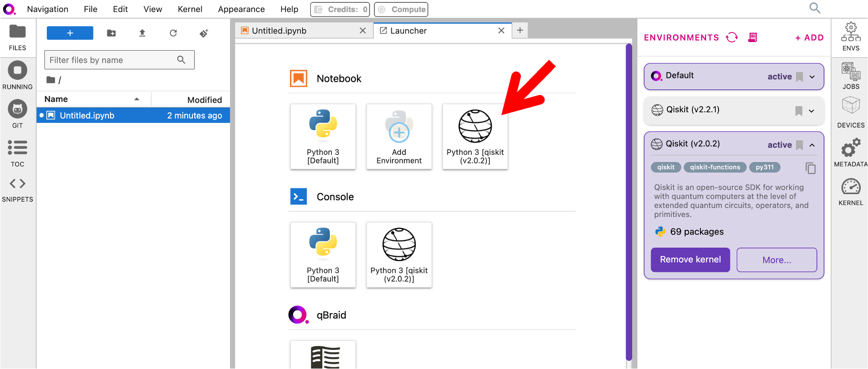The image size is (868, 369).
Task: Create a new folder
Action: point(111,33)
